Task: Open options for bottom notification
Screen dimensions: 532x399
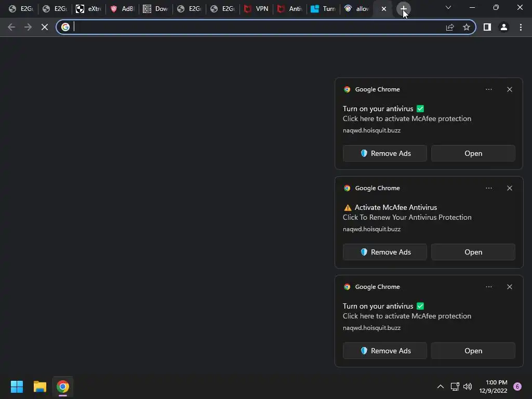Action: point(488,287)
